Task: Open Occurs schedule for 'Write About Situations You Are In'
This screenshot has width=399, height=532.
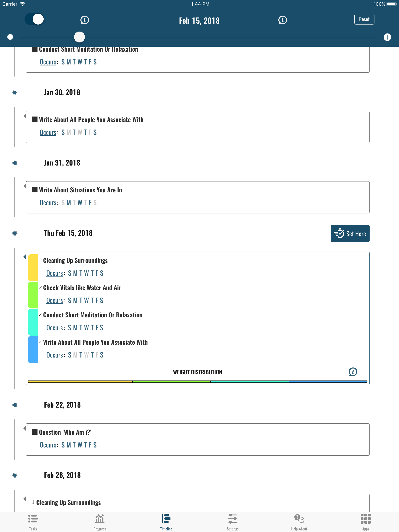Action: (x=48, y=203)
